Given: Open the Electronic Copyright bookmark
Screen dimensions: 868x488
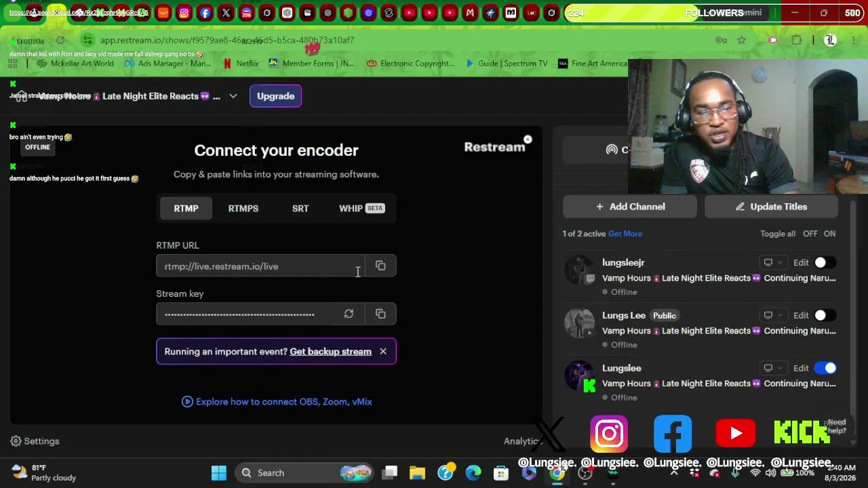Looking at the screenshot, I should pyautogui.click(x=410, y=63).
